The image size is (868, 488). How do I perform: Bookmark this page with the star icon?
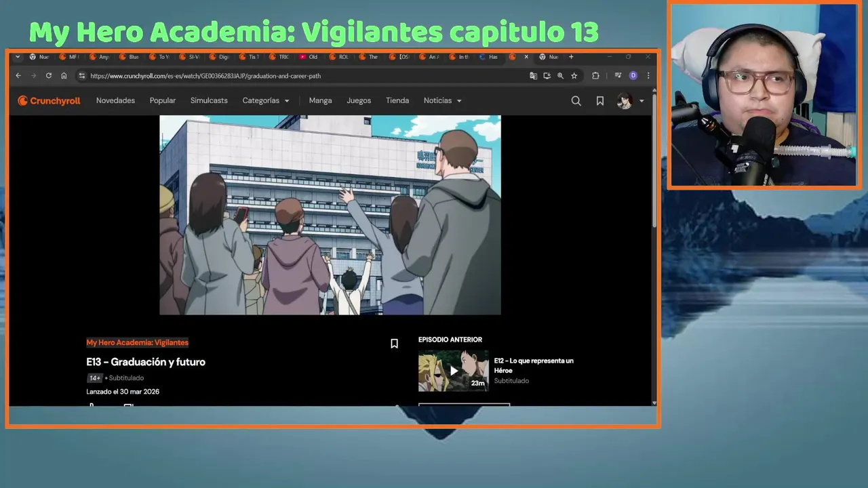574,76
